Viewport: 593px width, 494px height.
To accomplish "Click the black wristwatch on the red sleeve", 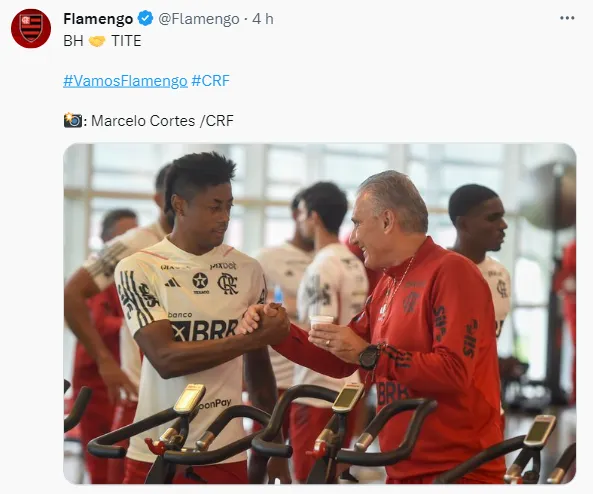I will point(369,357).
